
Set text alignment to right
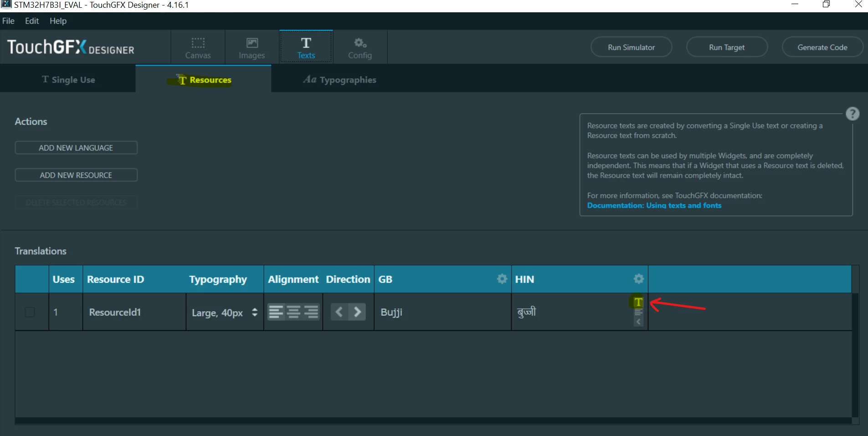click(x=311, y=312)
